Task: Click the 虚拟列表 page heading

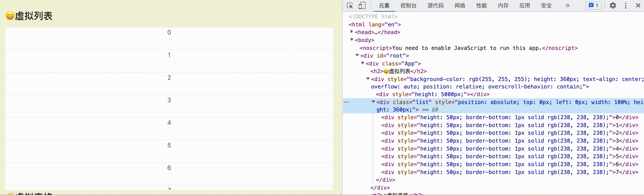Action: coord(29,16)
